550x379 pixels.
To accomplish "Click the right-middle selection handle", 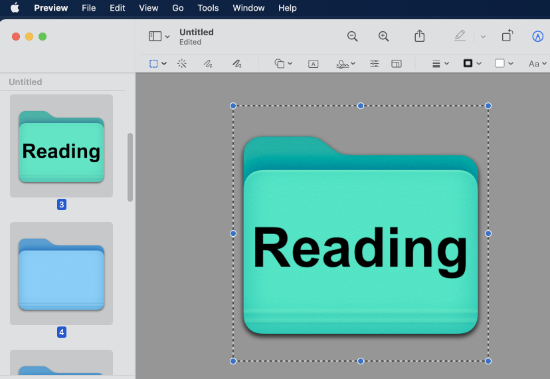I will 488,233.
